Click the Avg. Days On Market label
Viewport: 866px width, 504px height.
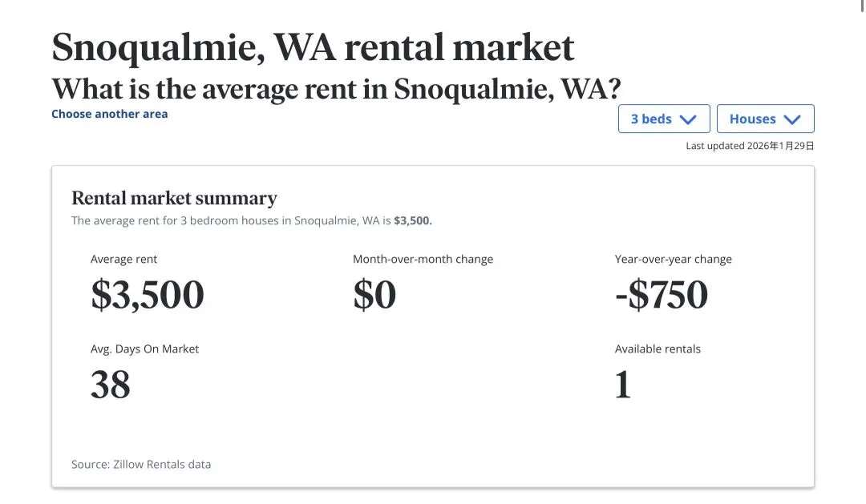[144, 349]
